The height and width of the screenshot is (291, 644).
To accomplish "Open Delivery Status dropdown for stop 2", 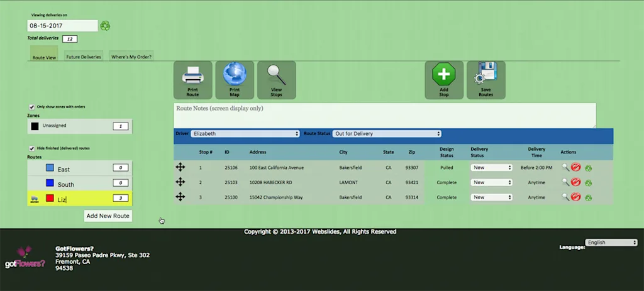I will click(x=492, y=182).
